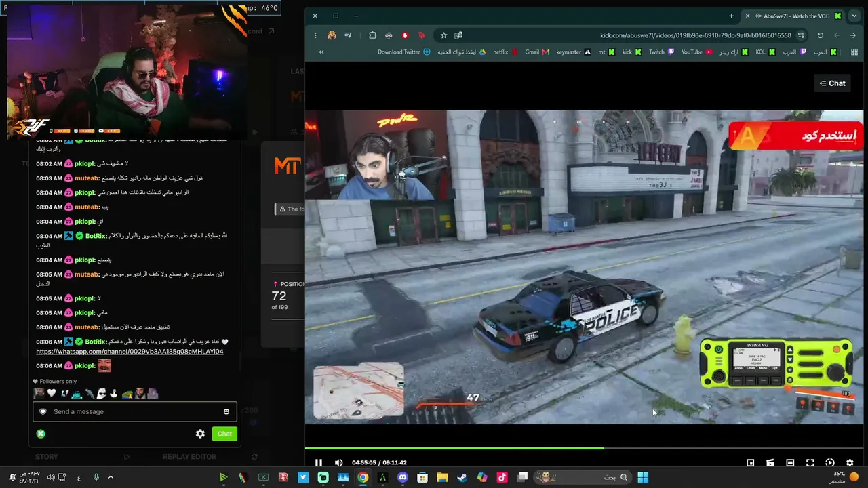Viewport: 868px width, 488px height.
Task: Open the Gmail bookmark
Action: point(537,52)
